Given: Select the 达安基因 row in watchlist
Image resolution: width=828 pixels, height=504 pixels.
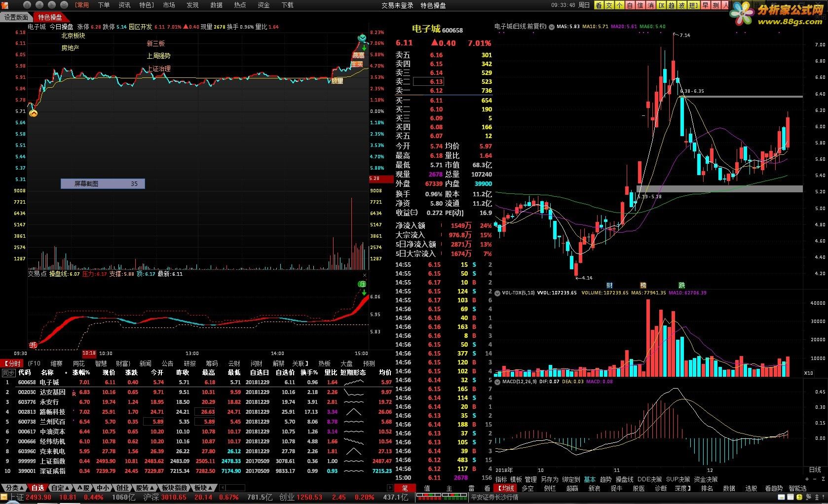Looking at the screenshot, I should coord(197,392).
